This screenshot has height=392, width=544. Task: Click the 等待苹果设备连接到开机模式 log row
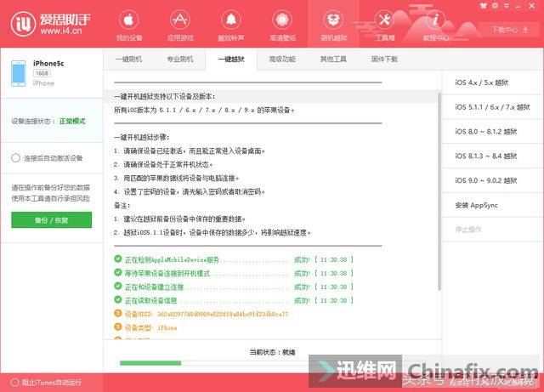click(x=234, y=273)
